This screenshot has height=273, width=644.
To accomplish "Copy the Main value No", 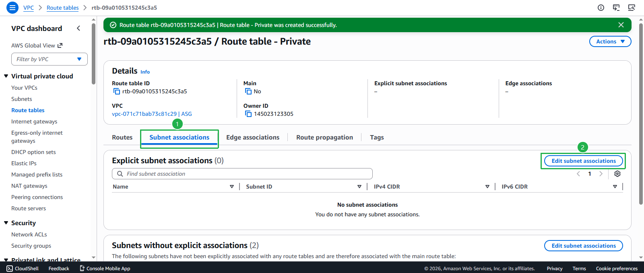I will coord(248,91).
